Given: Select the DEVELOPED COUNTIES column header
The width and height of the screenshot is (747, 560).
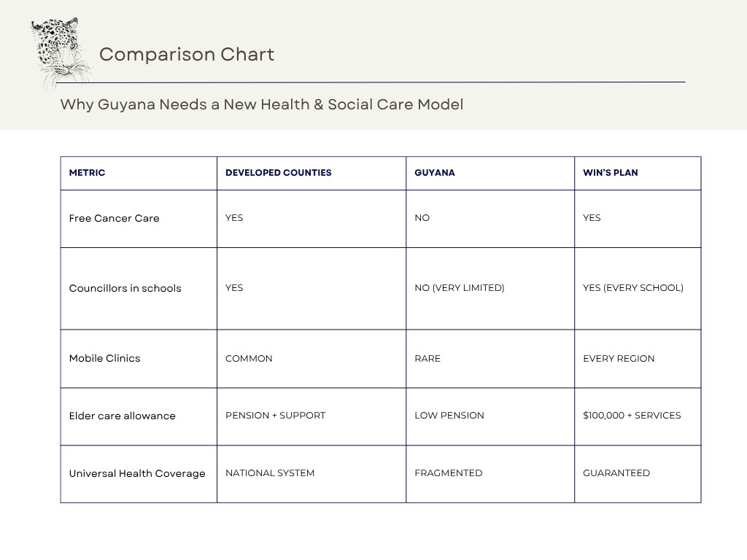Looking at the screenshot, I should tap(278, 173).
